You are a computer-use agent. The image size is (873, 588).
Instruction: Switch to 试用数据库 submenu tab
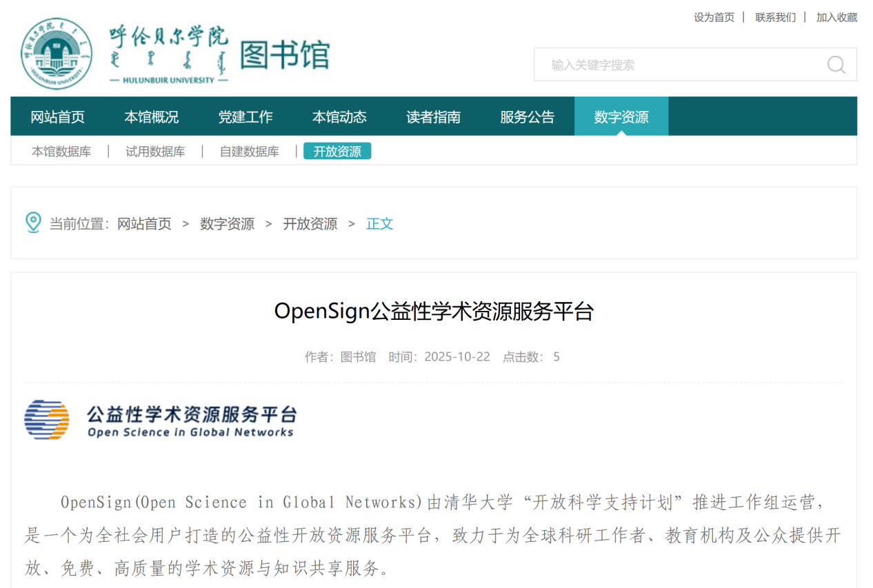point(155,152)
